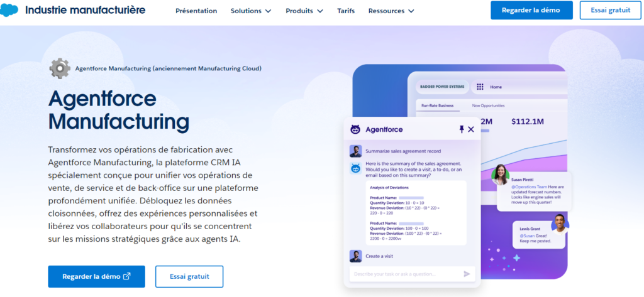Click the Analysis of Deviations card
644x297 pixels.
tap(416, 213)
